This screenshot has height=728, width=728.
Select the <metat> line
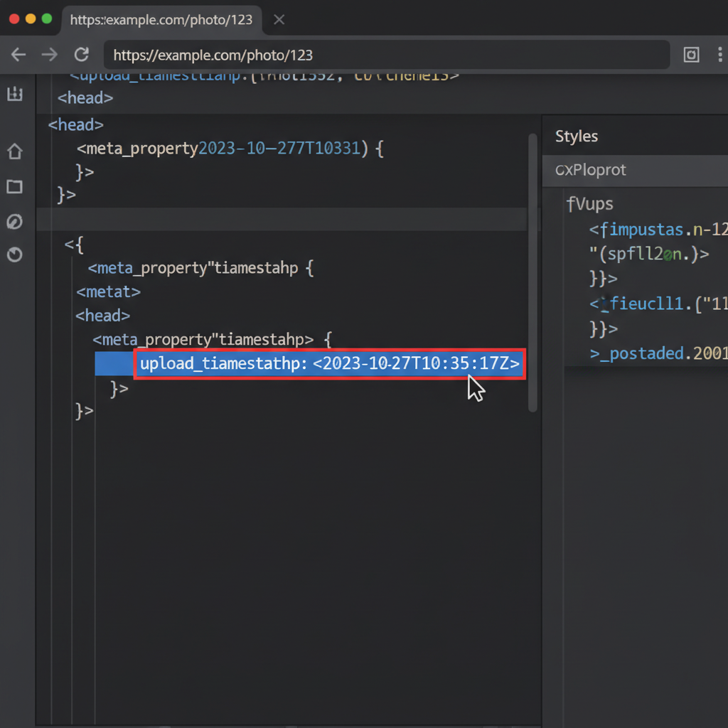click(x=108, y=292)
